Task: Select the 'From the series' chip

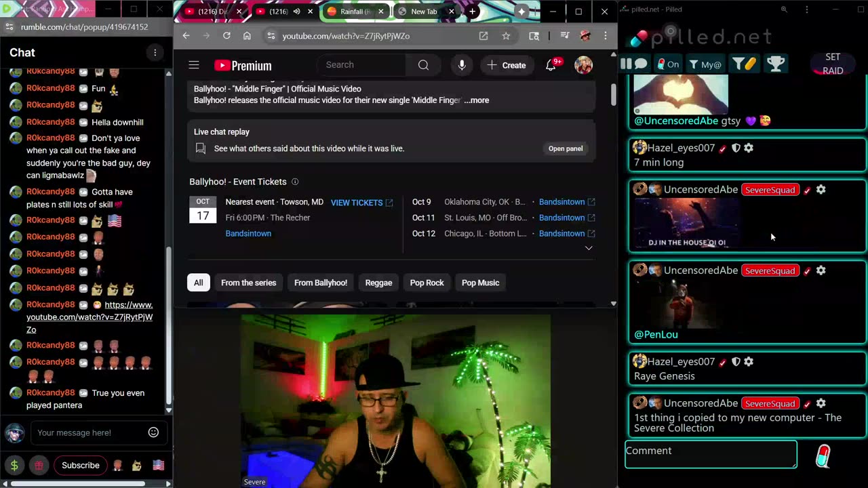Action: click(248, 283)
